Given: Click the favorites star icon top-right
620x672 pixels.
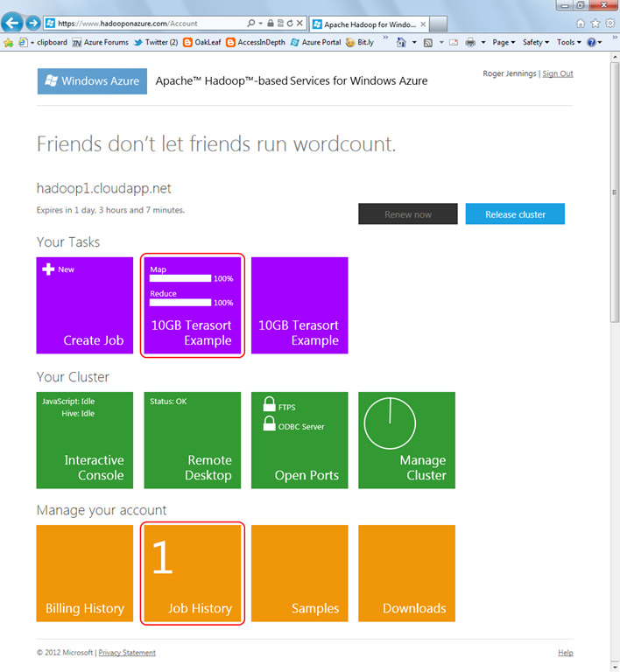Looking at the screenshot, I should click(595, 23).
